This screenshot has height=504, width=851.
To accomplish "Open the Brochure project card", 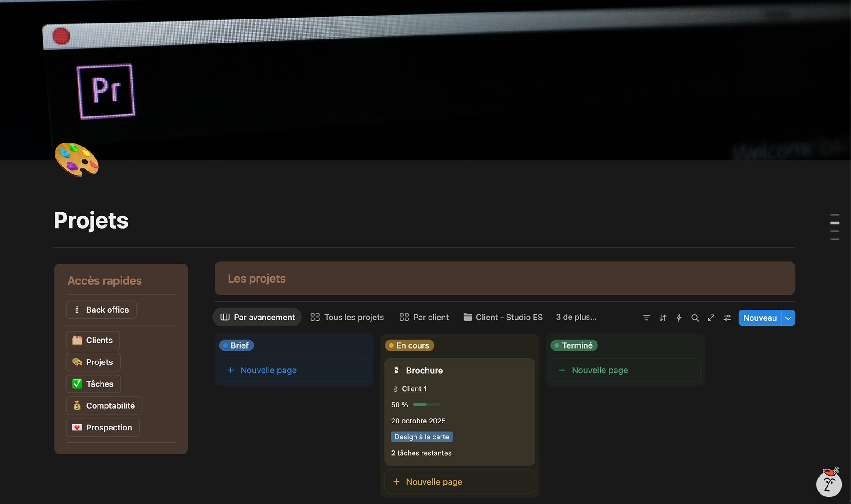I will tap(424, 371).
